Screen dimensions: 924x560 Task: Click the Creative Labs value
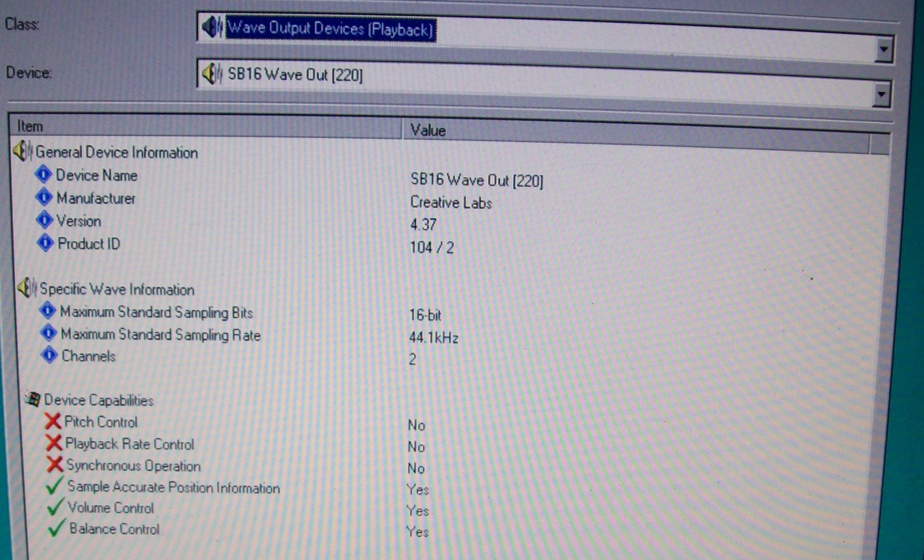[x=451, y=203]
